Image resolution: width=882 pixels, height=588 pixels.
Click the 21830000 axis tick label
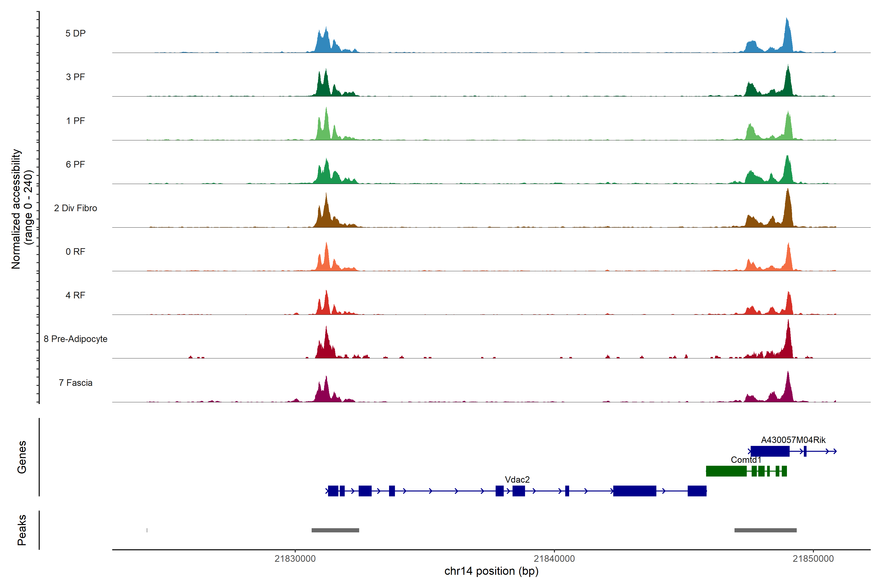[295, 559]
